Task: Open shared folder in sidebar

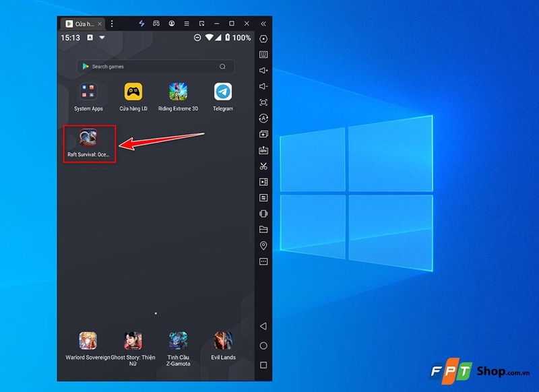Action: (263, 230)
